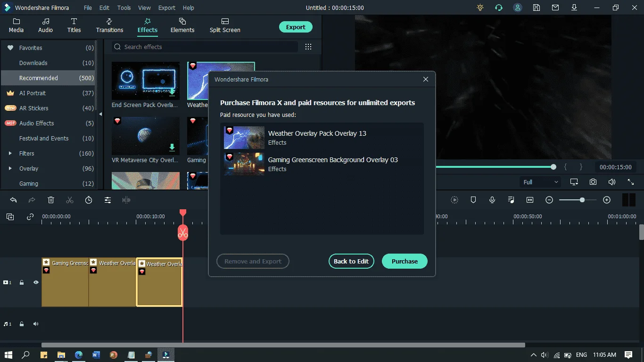The height and width of the screenshot is (362, 644).
Task: Click the preview volume speaker icon
Action: tap(612, 182)
